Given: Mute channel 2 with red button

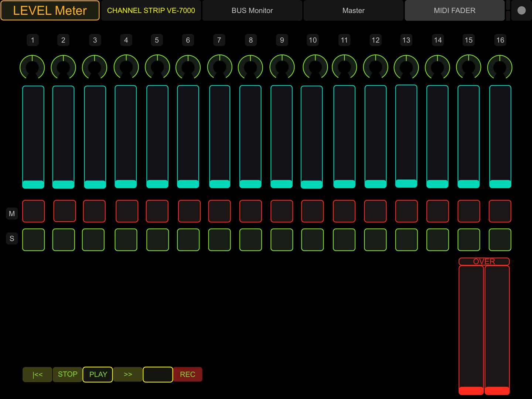Looking at the screenshot, I should [65, 211].
